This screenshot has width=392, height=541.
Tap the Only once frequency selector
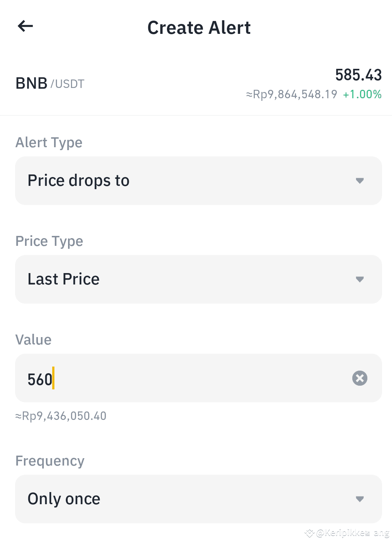(199, 499)
